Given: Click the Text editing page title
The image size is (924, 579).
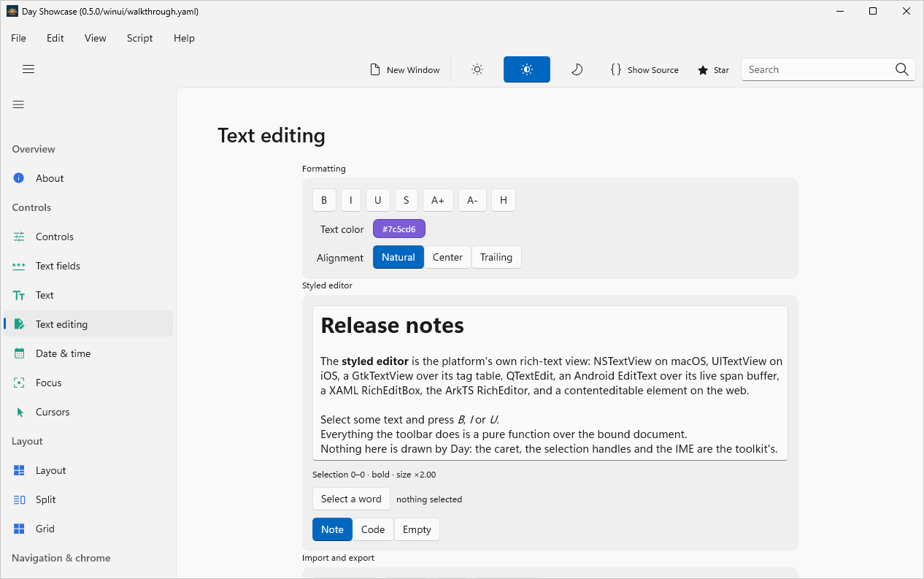Looking at the screenshot, I should pos(272,136).
